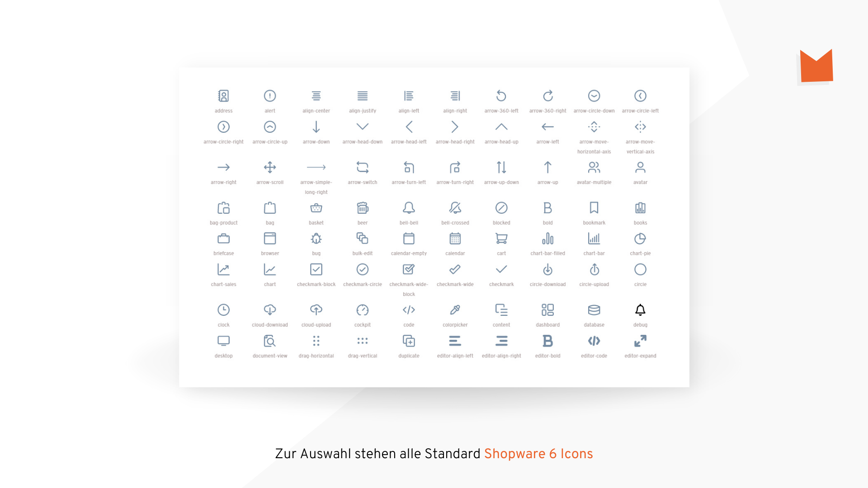Select the colorpicker color swatch
Screen dimensions: 868x488
[454, 310]
